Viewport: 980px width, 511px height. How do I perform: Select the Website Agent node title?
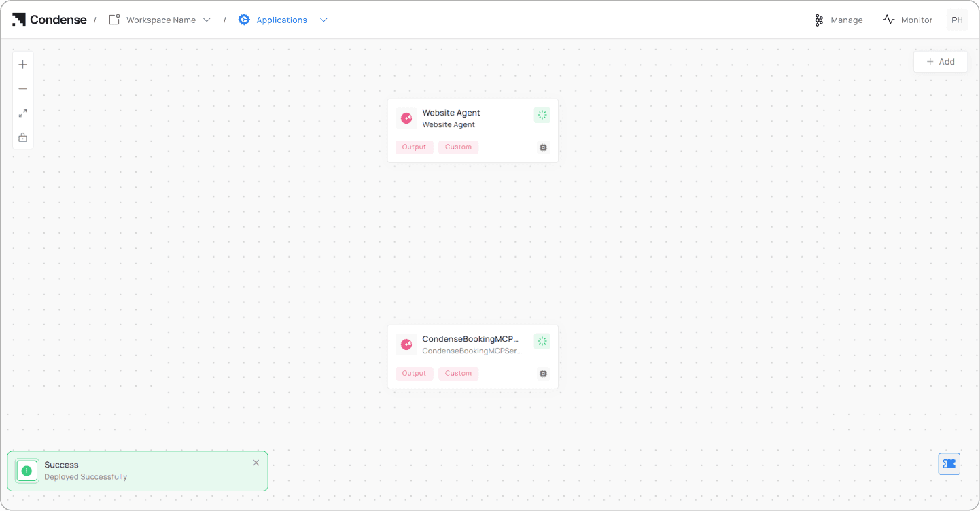[451, 113]
